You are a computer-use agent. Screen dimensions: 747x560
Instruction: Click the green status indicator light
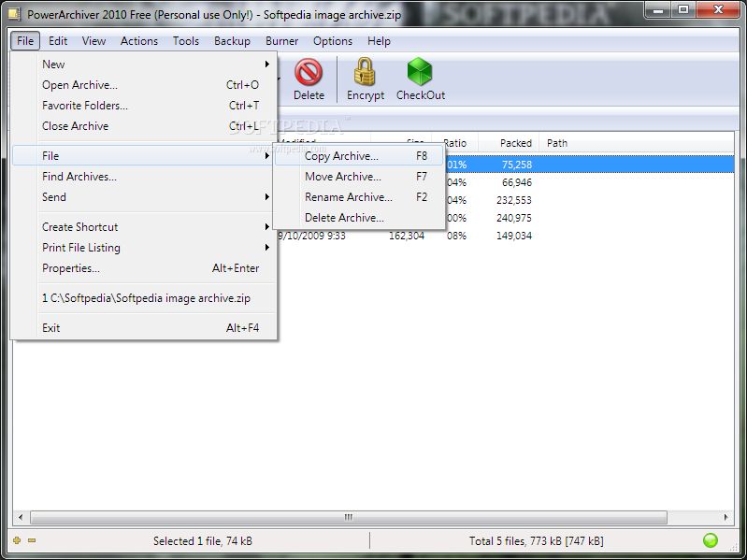tap(711, 540)
